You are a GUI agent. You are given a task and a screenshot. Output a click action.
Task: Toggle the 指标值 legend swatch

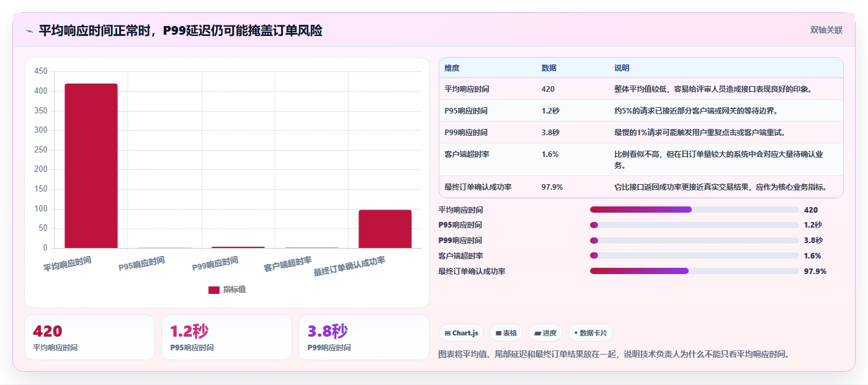coord(213,290)
